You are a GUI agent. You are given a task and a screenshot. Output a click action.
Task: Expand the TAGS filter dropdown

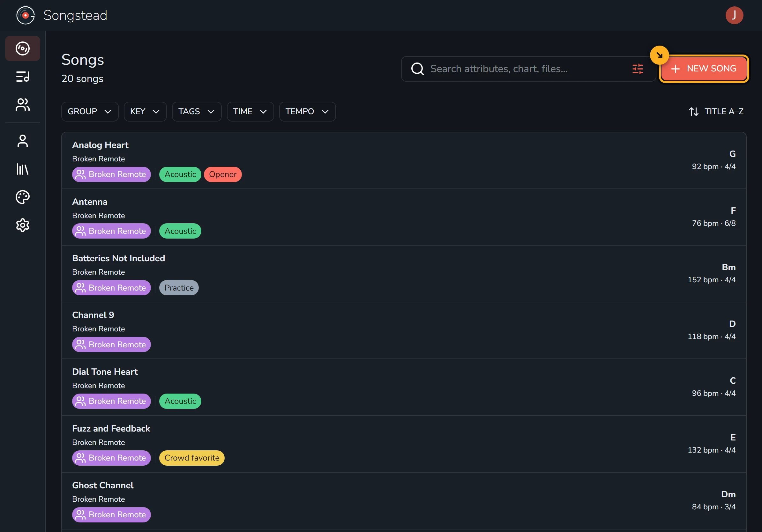197,111
